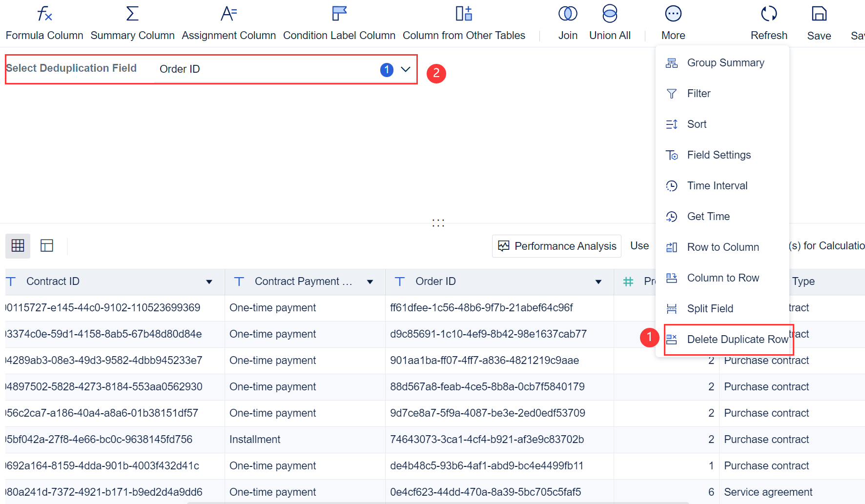Open the Summary Column tool
Viewport: 865px width, 504px height.
[x=132, y=22]
